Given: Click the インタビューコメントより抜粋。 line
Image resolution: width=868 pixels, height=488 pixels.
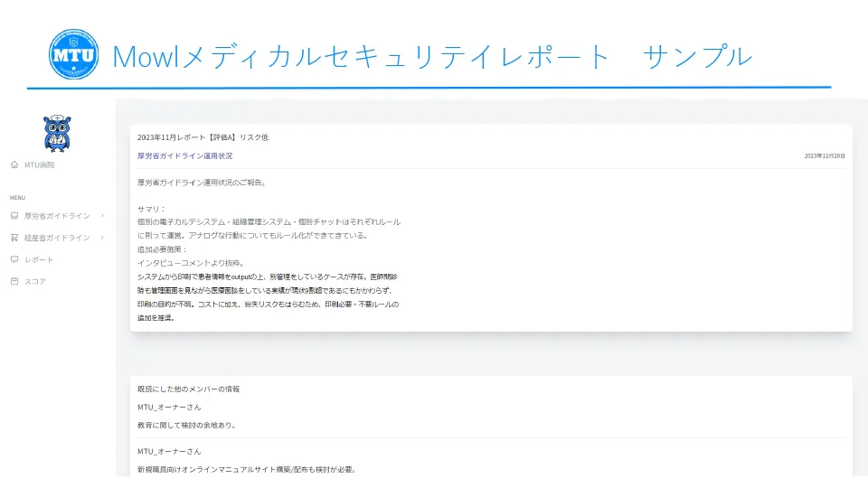Looking at the screenshot, I should tap(192, 263).
